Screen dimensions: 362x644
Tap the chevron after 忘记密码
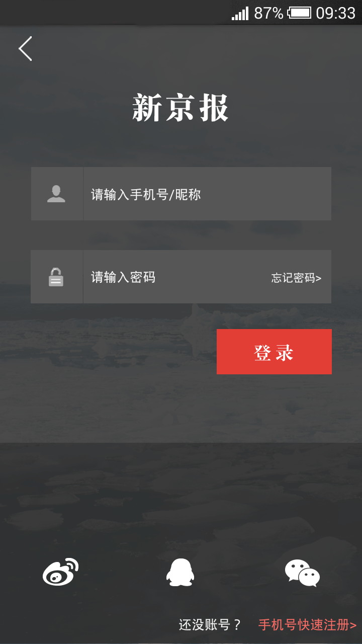coord(318,278)
